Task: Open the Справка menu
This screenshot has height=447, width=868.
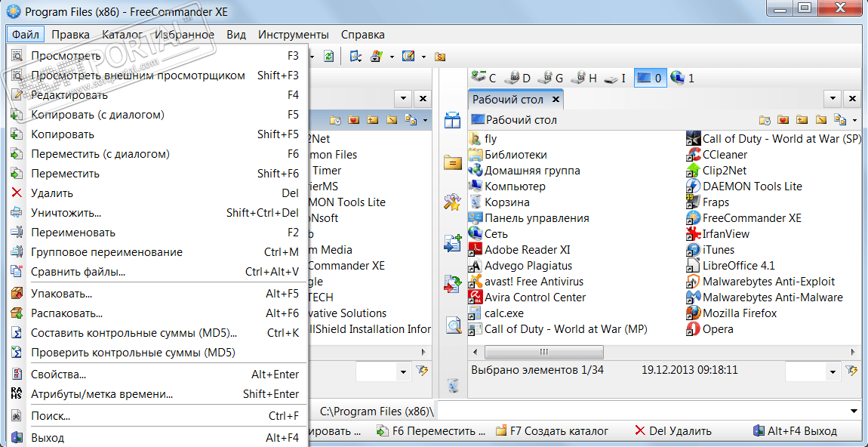Action: pos(362,34)
